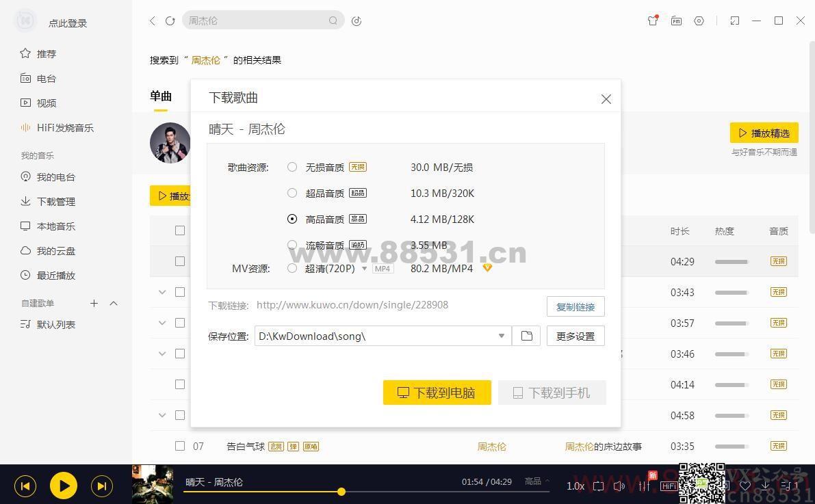The width and height of the screenshot is (815, 504).
Task: Click the playback progress slider handle
Action: click(x=341, y=491)
